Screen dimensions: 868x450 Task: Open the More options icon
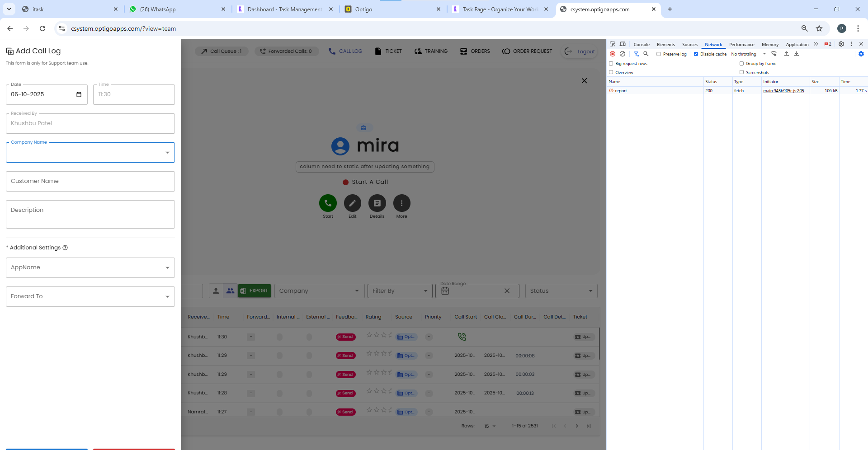pyautogui.click(x=401, y=203)
